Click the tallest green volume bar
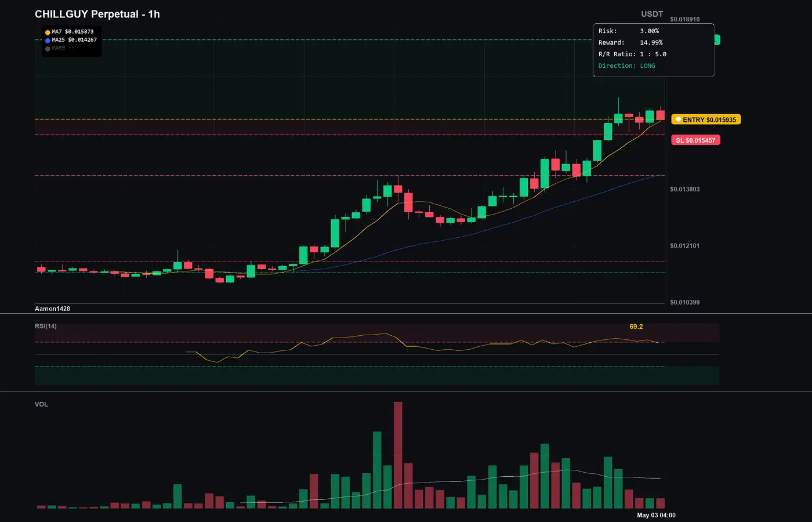812x522 pixels. [377, 470]
